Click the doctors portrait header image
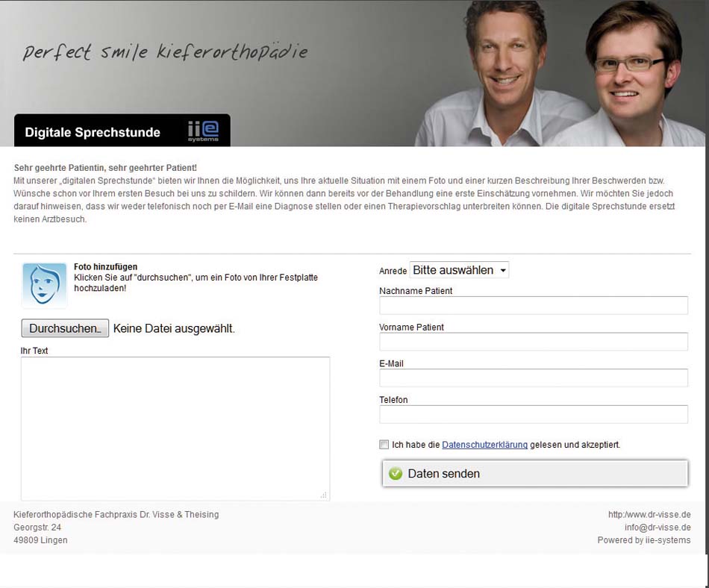 [x=560, y=73]
